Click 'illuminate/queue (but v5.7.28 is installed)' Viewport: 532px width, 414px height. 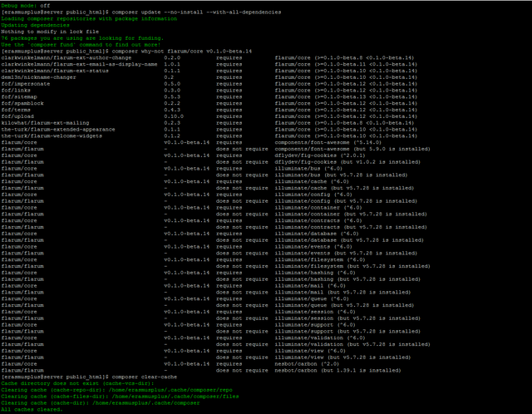(344, 305)
